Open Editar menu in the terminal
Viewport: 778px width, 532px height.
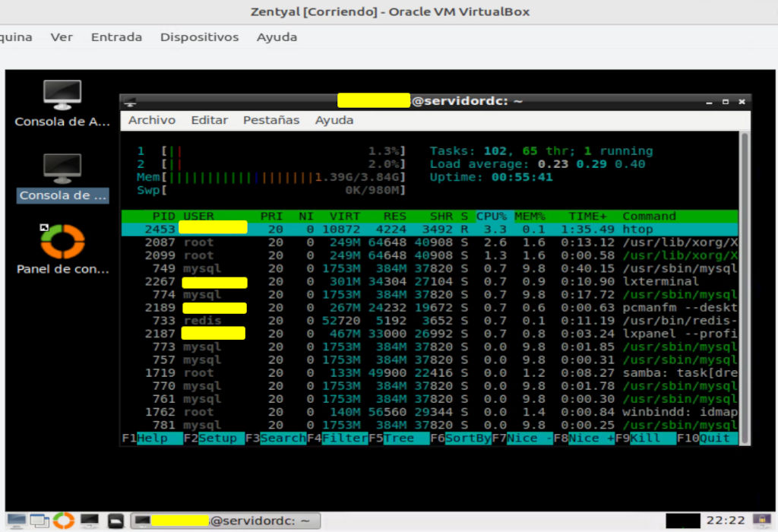pyautogui.click(x=210, y=120)
